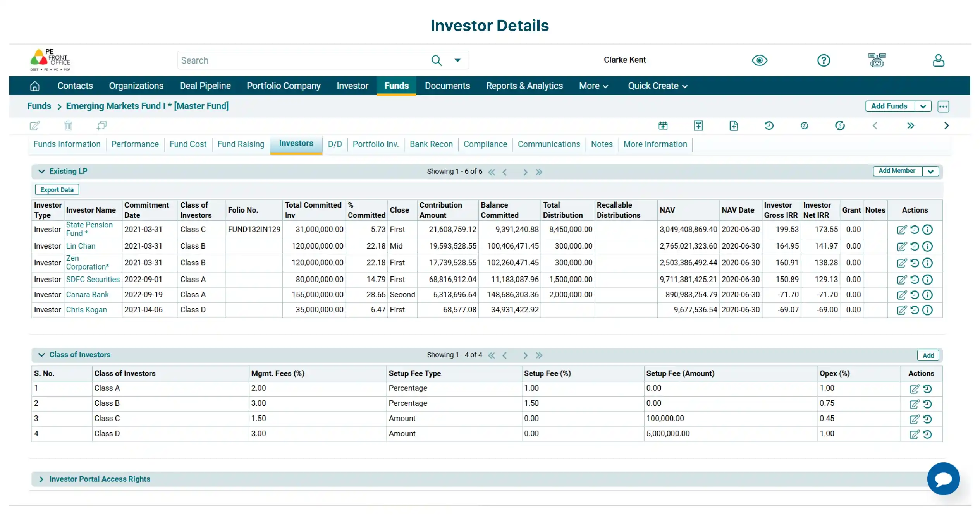The image size is (980, 515).
Task: View history for Class D fee row
Action: pos(927,434)
